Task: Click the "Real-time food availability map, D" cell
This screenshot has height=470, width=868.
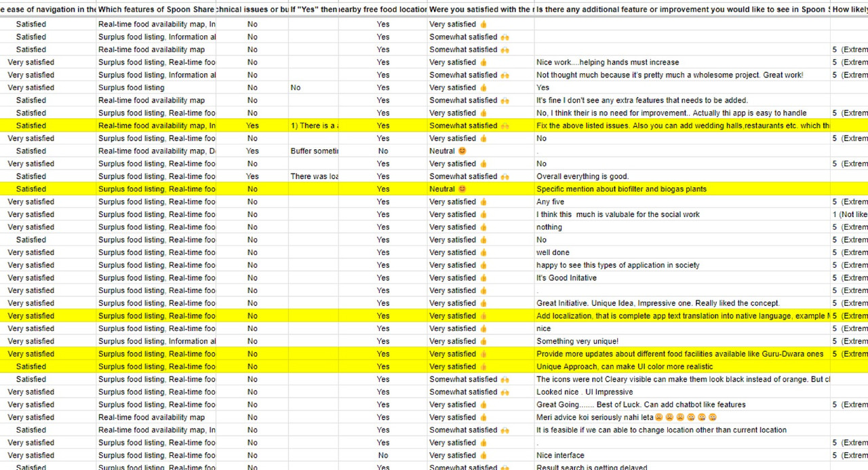Action: coord(157,151)
